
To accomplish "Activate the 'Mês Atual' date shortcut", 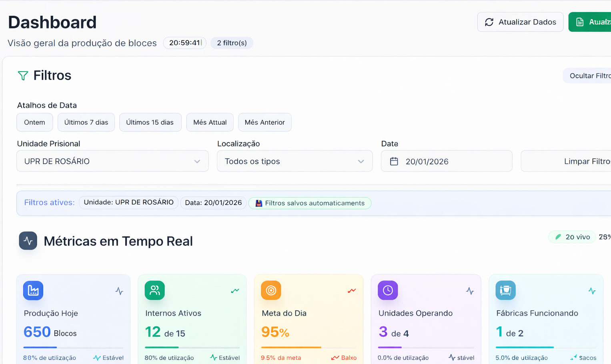I will click(x=210, y=122).
